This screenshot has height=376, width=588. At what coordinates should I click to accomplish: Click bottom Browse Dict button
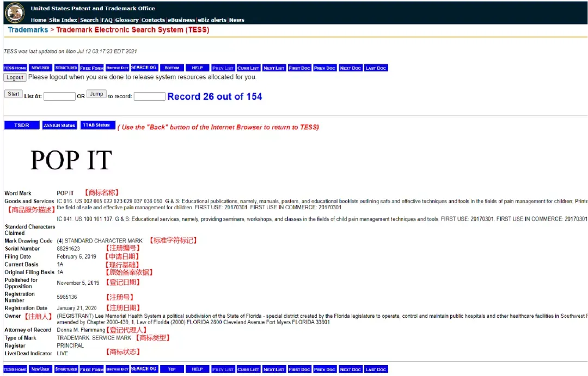118,369
